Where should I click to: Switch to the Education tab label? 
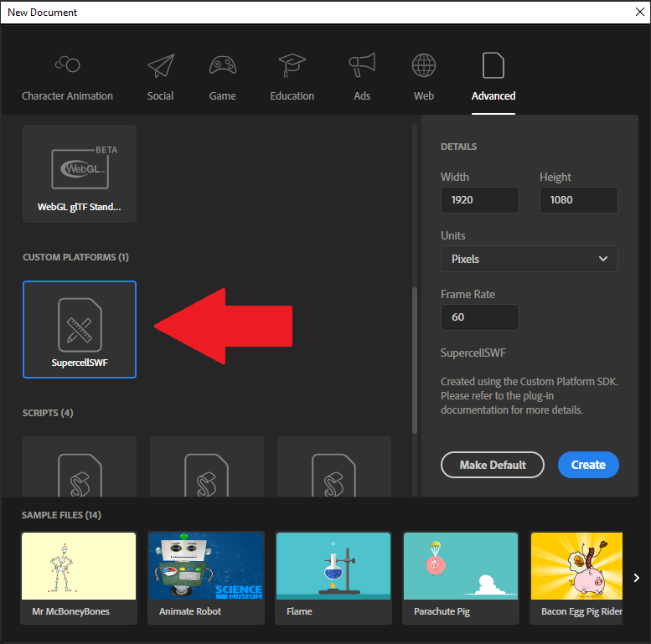coord(292,95)
